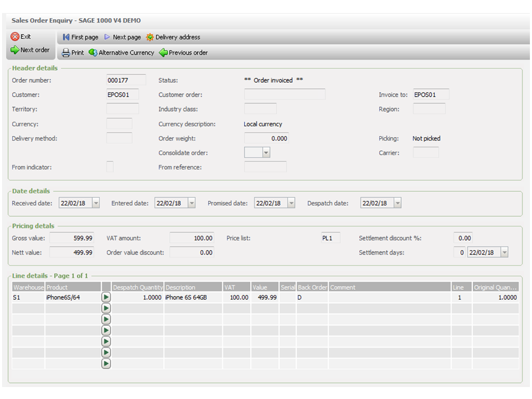Screen dimensions: 532x399
Task: Click the green Next order arrow icon
Action: coord(15,50)
